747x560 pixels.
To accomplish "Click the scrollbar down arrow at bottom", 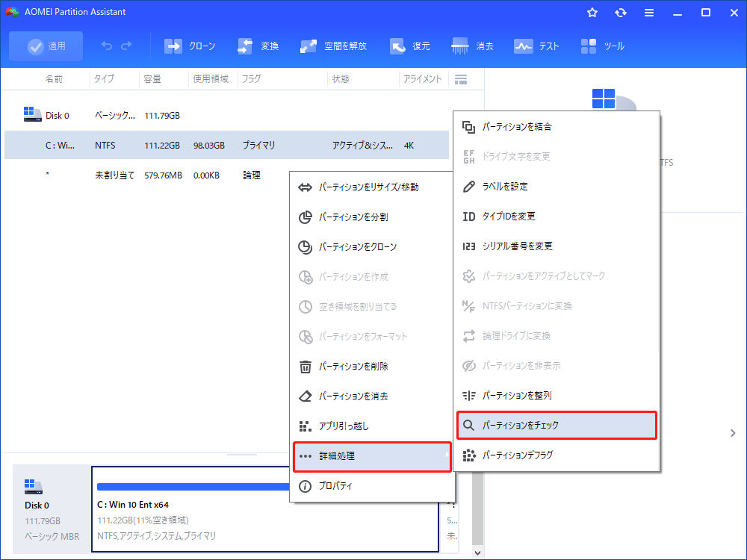I will [x=478, y=553].
